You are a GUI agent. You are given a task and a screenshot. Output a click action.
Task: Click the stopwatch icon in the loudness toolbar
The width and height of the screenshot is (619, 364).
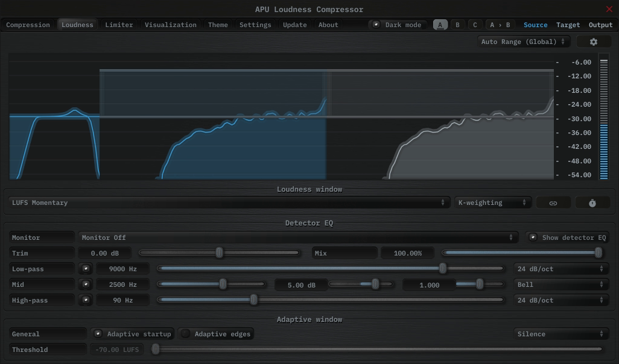coord(592,202)
